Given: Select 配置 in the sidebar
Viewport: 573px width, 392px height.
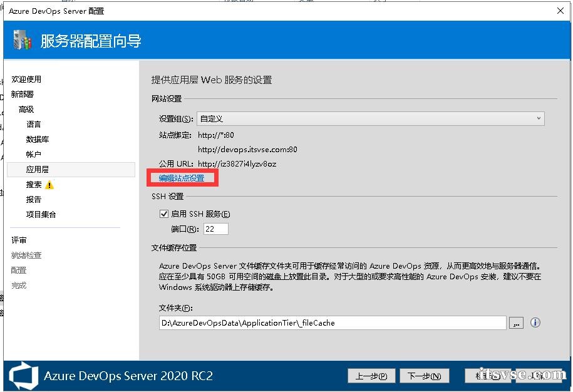Looking at the screenshot, I should pos(19,271).
